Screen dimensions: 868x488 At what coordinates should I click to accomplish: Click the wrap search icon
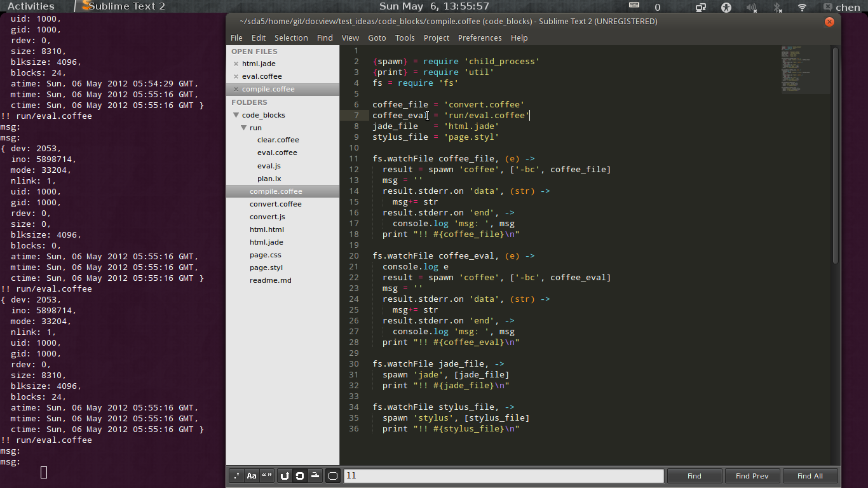pyautogui.click(x=300, y=476)
